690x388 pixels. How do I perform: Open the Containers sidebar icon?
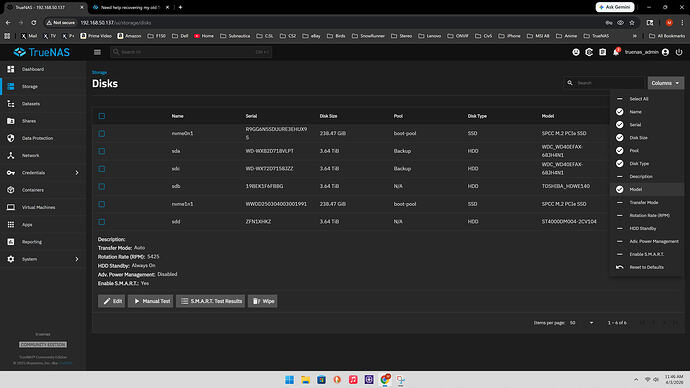pos(11,190)
